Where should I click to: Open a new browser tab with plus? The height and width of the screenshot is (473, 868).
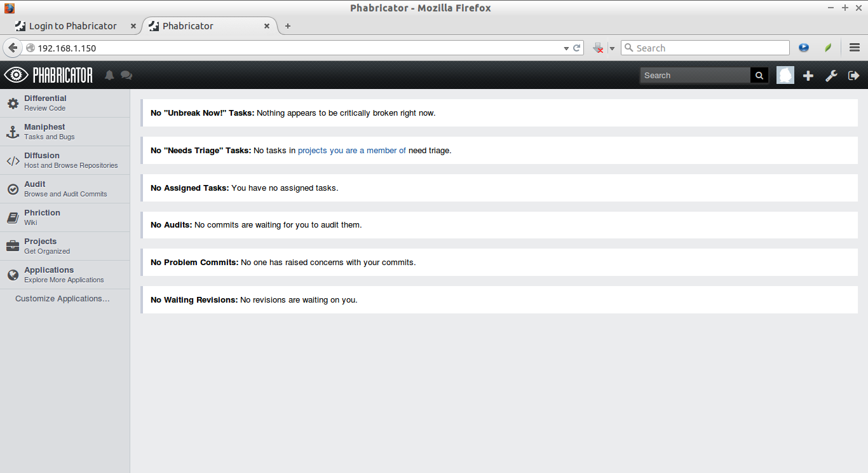pyautogui.click(x=288, y=26)
